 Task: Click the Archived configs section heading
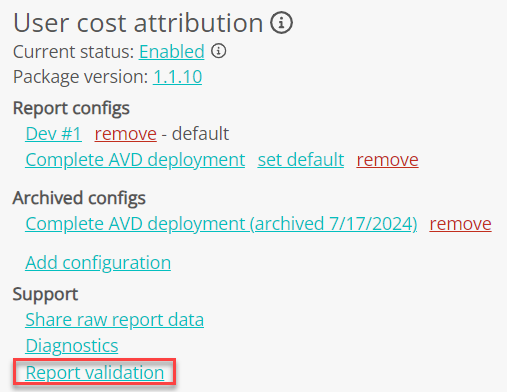79,198
